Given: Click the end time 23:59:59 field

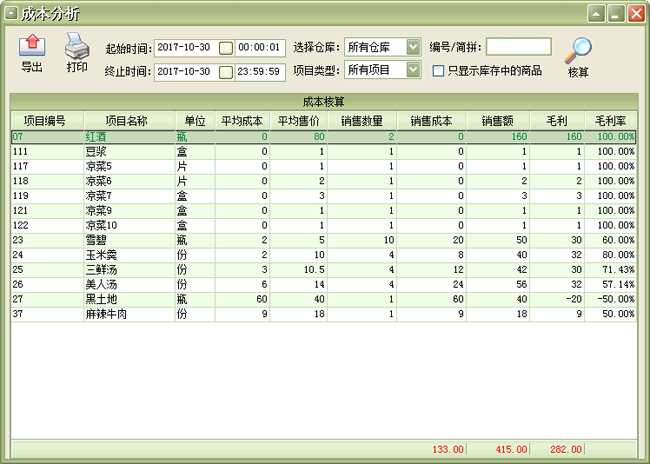Looking at the screenshot, I should coord(261,71).
